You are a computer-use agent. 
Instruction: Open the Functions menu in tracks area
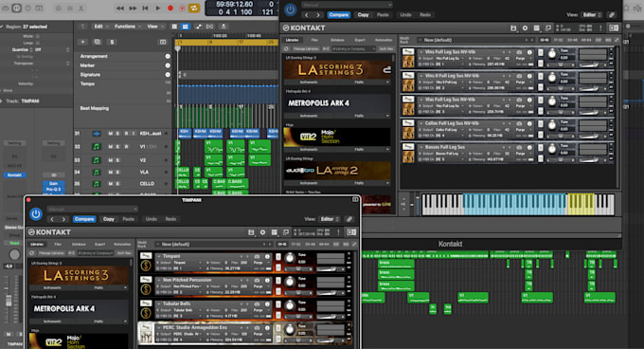pyautogui.click(x=127, y=27)
